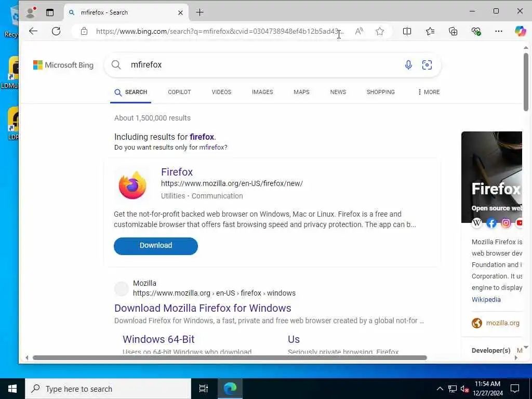Open the Windows 64-Bit sublink
The width and height of the screenshot is (532, 399).
[158, 339]
